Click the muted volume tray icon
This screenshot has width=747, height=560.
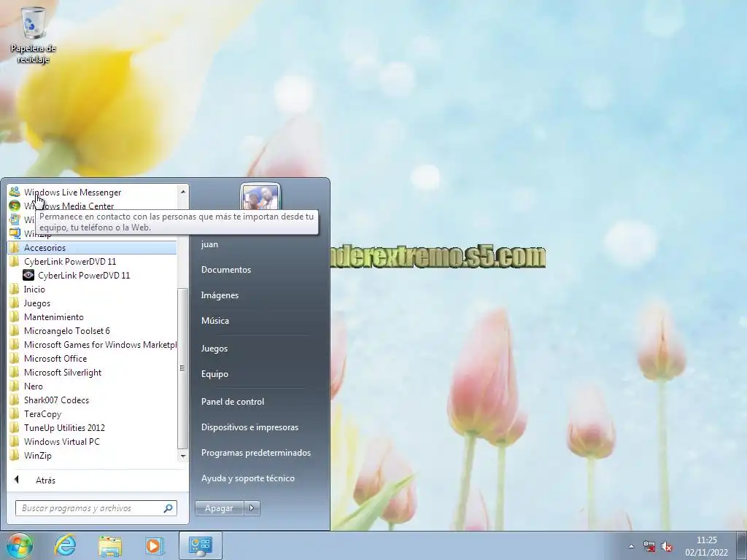click(667, 546)
